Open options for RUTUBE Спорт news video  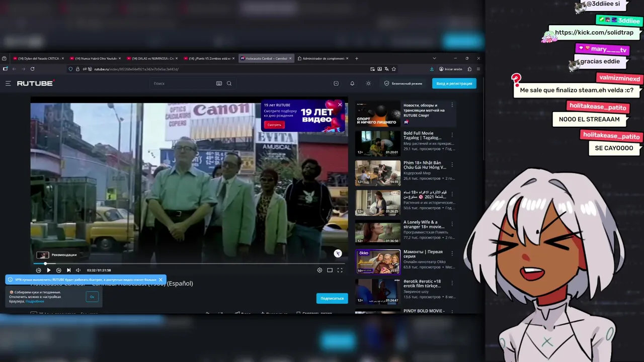coord(452,105)
